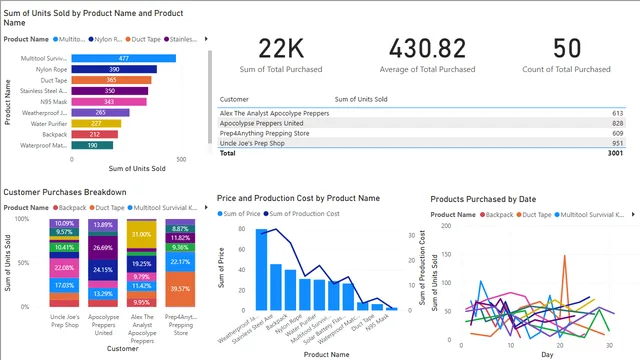Click the 430.82 Average of Total Purchased card
Screen dimensions: 640x360
point(427,55)
